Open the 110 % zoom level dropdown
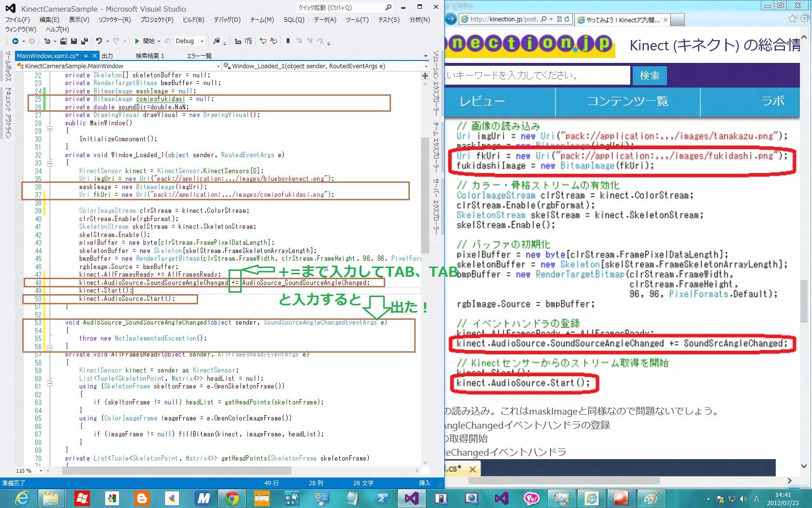This screenshot has height=508, width=812. (41, 471)
